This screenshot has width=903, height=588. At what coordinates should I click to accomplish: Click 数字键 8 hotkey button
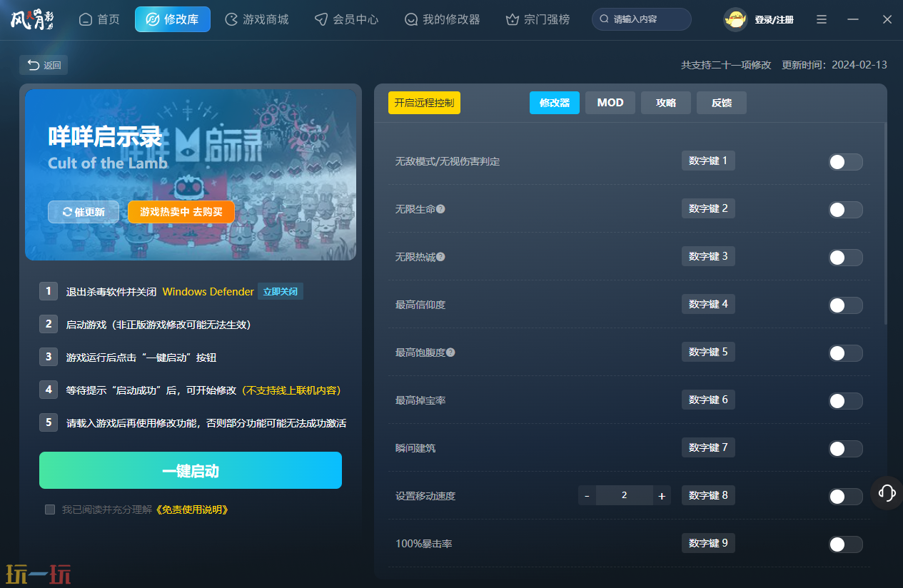708,495
